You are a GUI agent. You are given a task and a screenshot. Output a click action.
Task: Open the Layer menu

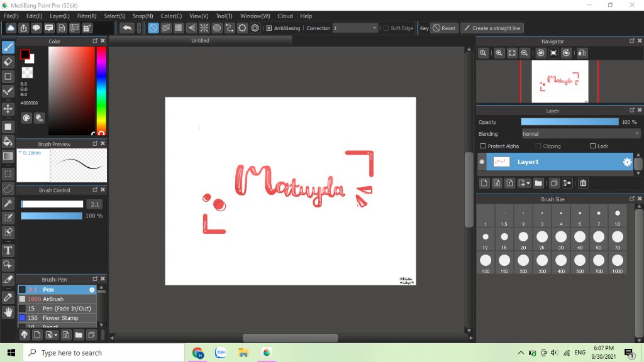pos(60,16)
